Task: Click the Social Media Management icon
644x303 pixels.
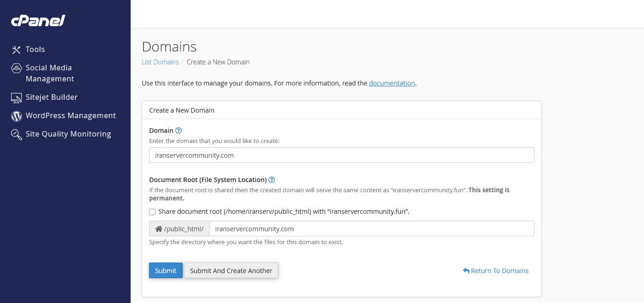Action: pyautogui.click(x=17, y=68)
